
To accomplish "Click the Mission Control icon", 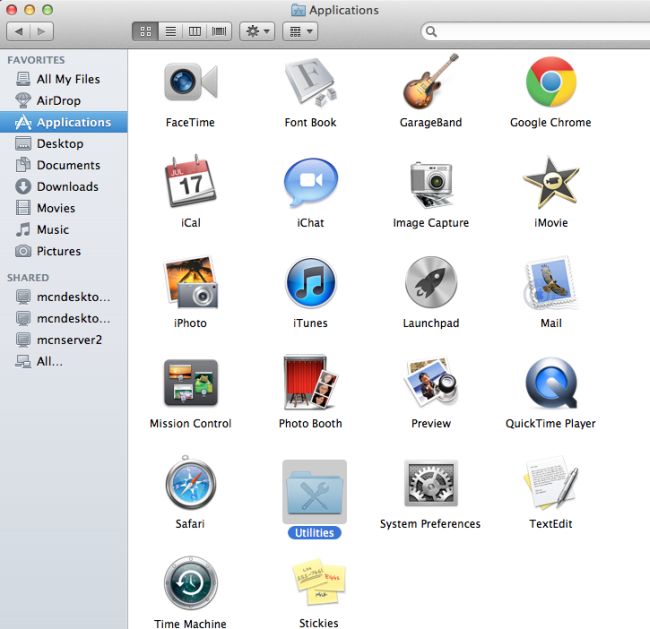I will (190, 382).
